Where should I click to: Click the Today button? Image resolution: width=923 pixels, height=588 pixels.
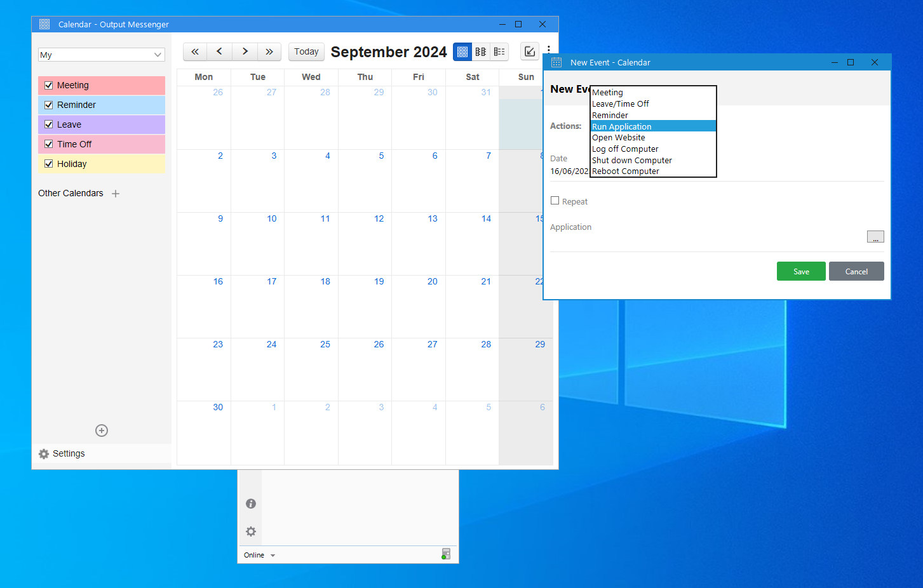coord(306,51)
